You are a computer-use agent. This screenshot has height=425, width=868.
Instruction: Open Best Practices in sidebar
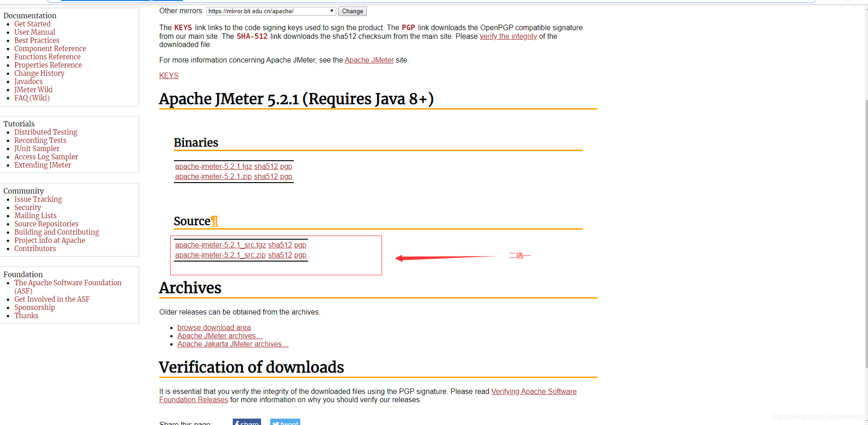[x=37, y=40]
